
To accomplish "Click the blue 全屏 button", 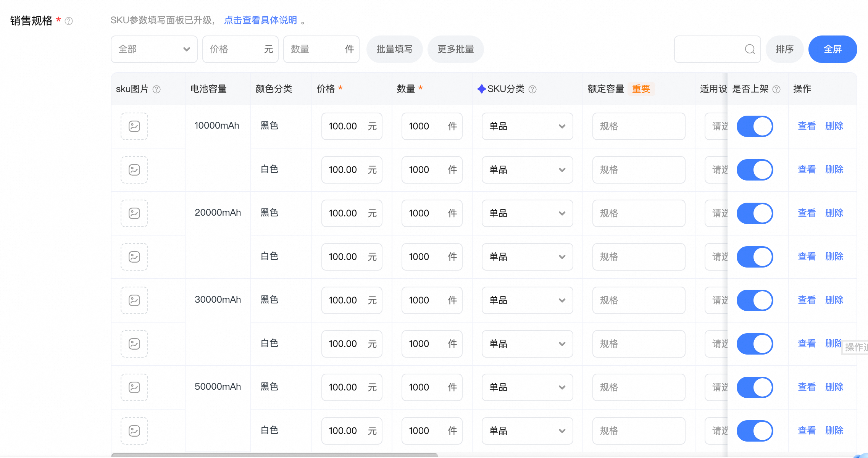I will point(833,49).
